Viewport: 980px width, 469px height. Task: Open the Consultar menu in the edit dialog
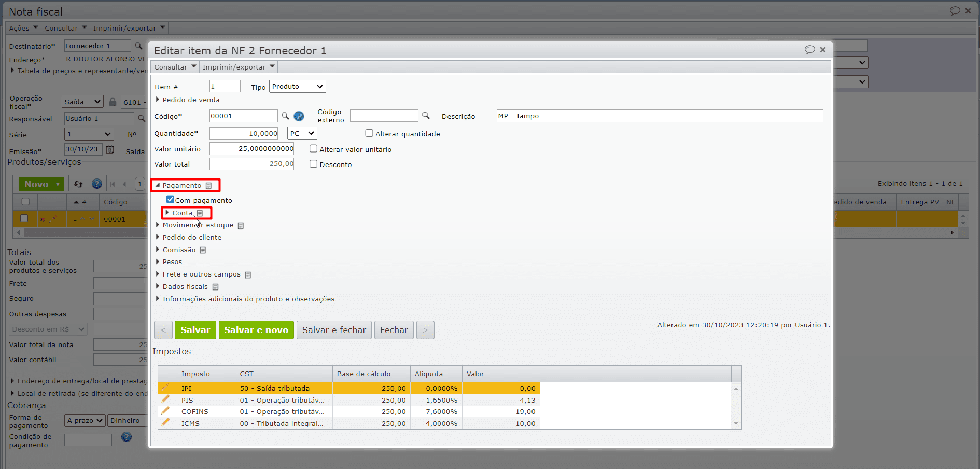click(x=175, y=67)
